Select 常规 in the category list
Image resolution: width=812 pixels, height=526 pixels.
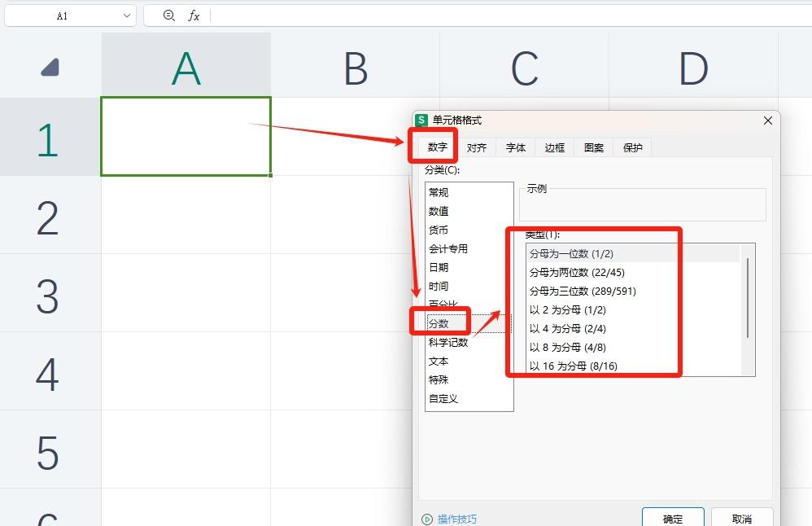point(469,192)
